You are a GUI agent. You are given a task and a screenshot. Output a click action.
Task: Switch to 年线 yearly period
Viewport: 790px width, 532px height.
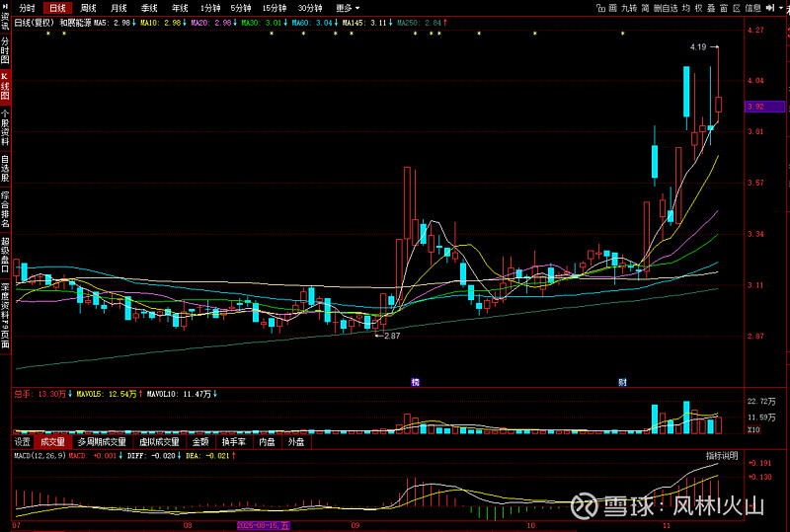(180, 8)
